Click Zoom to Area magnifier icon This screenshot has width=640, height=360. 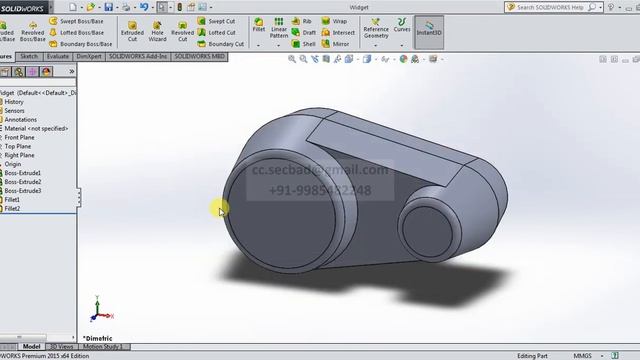click(303, 59)
